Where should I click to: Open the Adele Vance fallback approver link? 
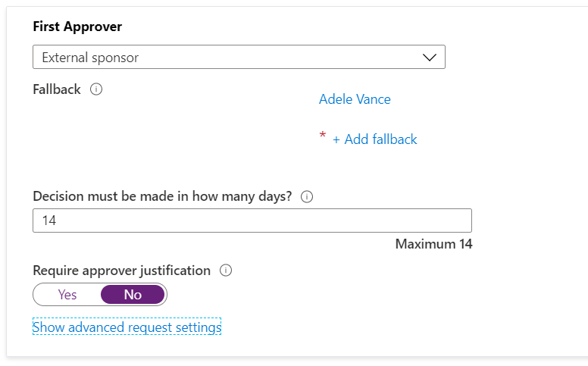point(355,99)
